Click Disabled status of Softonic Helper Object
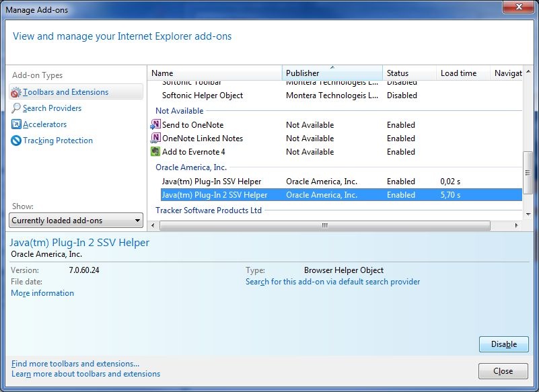The height and width of the screenshot is (392, 539). [402, 95]
